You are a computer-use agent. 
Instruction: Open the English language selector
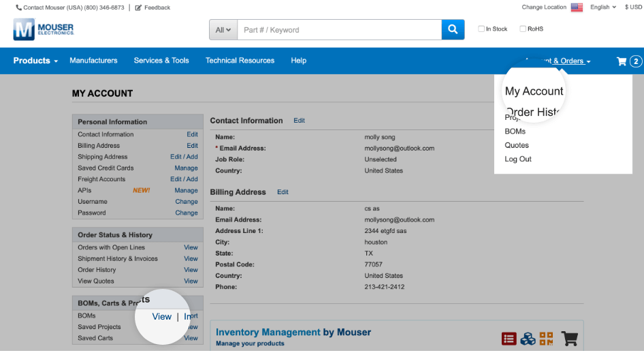coord(602,7)
